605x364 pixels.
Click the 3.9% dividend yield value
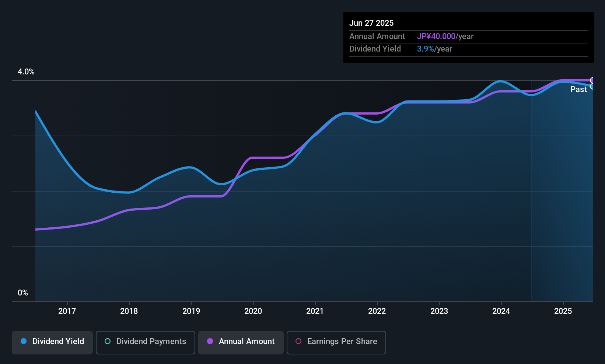(426, 49)
